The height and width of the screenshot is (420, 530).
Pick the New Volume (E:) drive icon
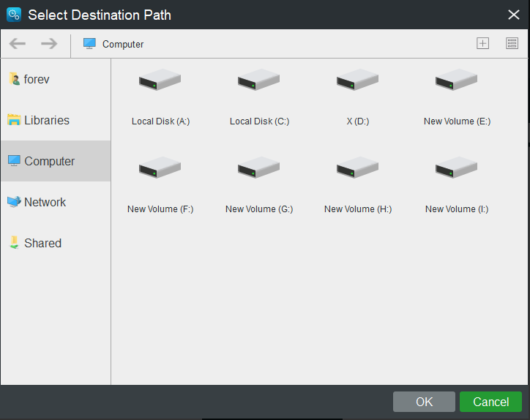pos(456,80)
